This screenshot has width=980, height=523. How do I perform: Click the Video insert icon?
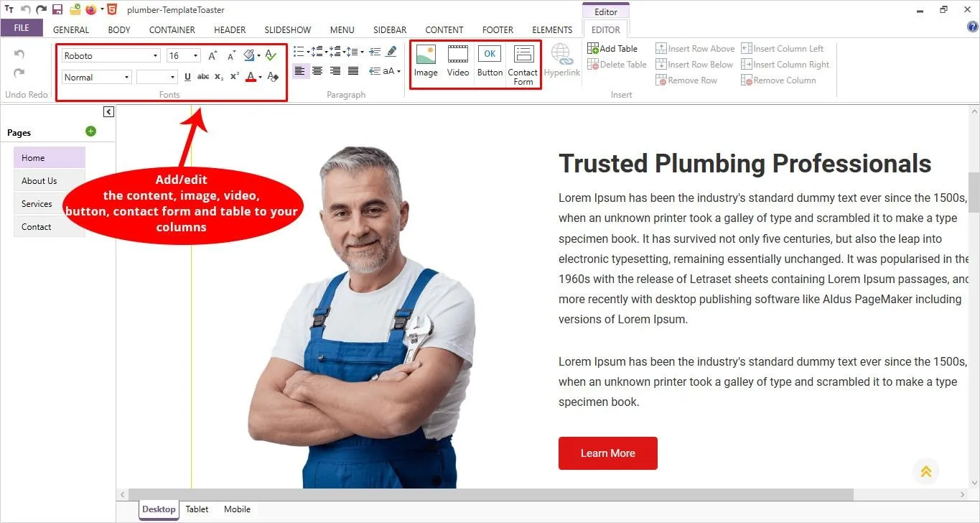(x=458, y=61)
